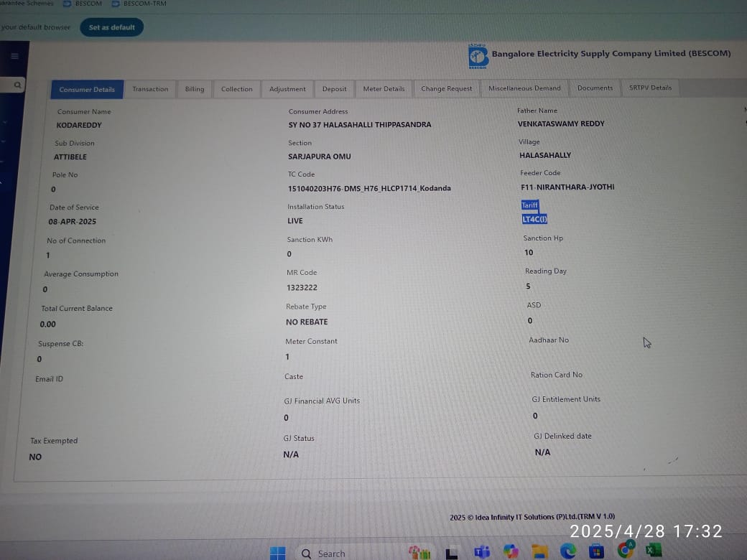Open Microsoft Edge from the taskbar
The width and height of the screenshot is (747, 560).
point(567,551)
